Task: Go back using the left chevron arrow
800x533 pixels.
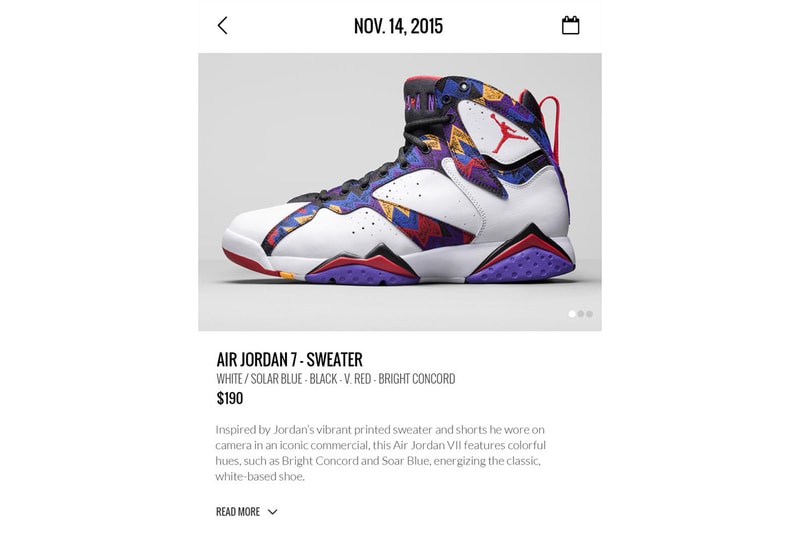Action: 222,26
